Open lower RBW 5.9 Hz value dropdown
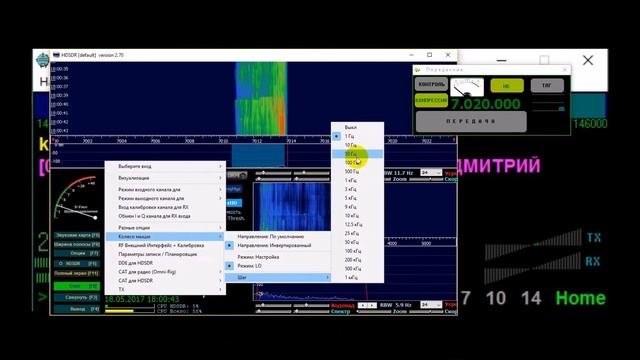Viewport: 640px width, 360px height. [431, 305]
